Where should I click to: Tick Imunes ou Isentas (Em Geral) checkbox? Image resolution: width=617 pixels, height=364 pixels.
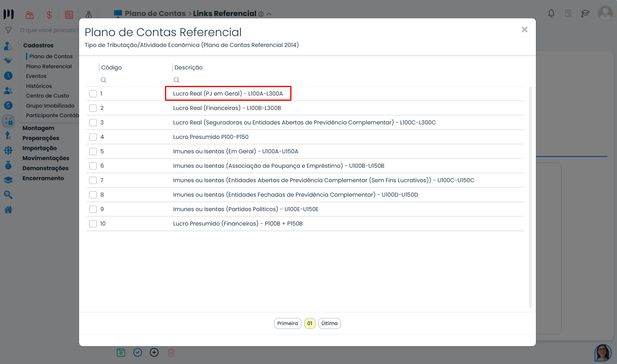pos(93,151)
